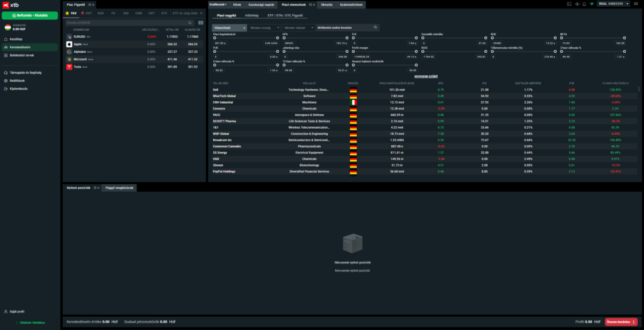Viewport: 644px width, 330px height.
Task: Click the Befizetés - Kiutalás button
Action: click(x=30, y=15)
